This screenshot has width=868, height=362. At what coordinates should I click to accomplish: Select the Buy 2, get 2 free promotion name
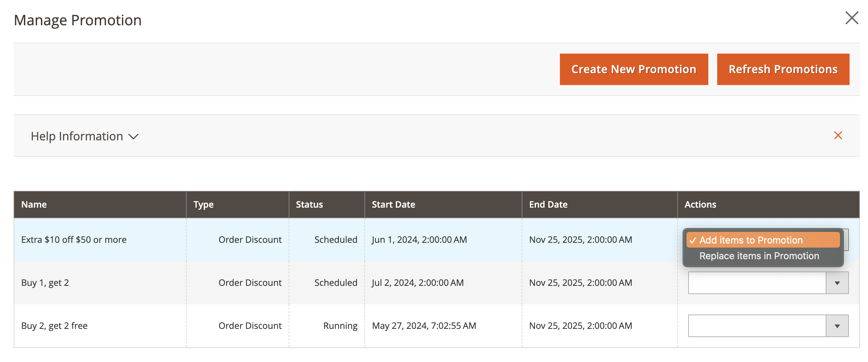(54, 326)
